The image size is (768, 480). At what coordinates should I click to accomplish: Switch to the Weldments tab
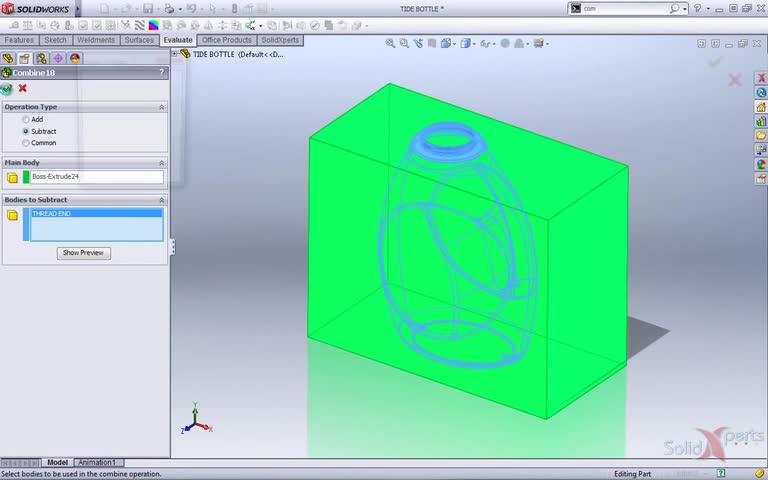[x=96, y=40]
